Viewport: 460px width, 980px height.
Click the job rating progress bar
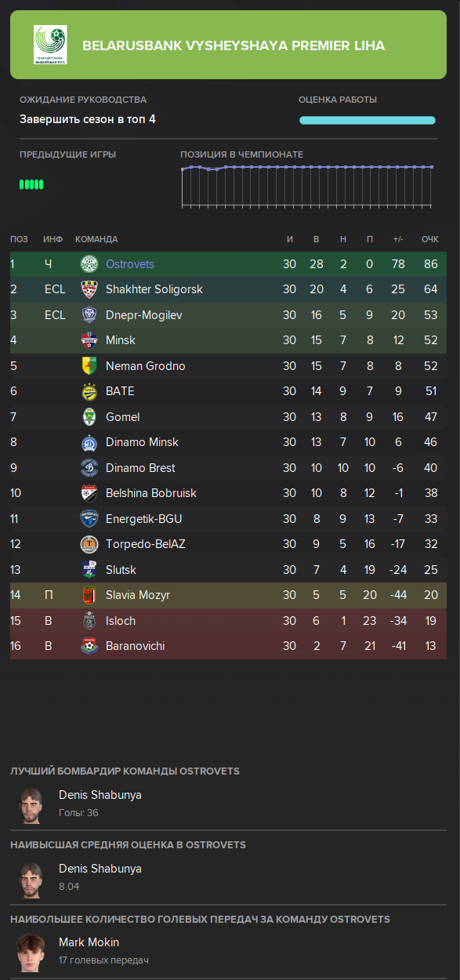pos(368,120)
